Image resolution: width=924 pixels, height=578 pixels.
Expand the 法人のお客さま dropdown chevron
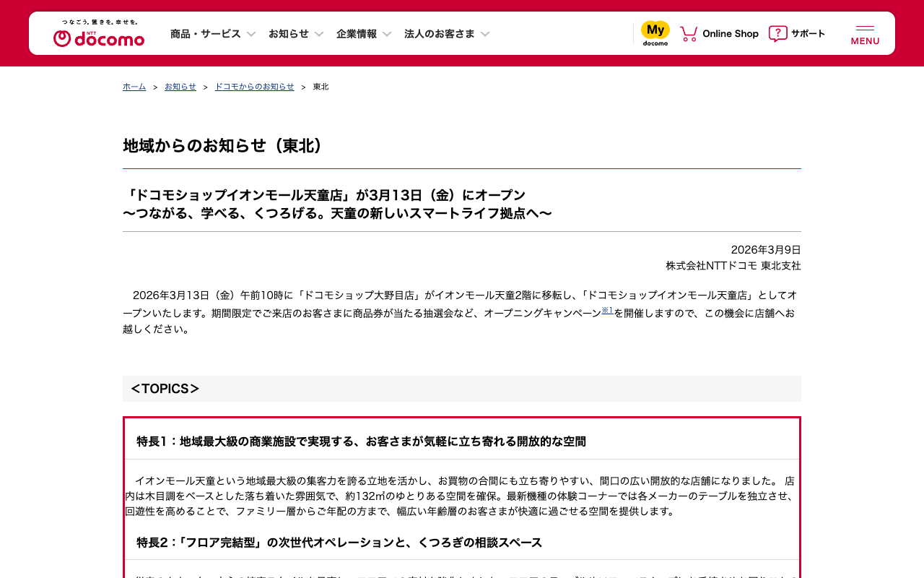click(485, 34)
